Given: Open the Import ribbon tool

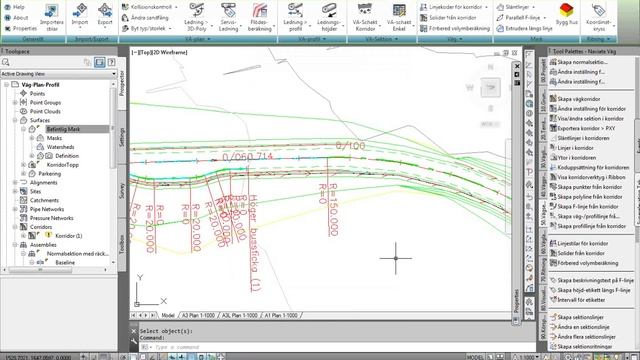Looking at the screenshot, I should coord(80,15).
